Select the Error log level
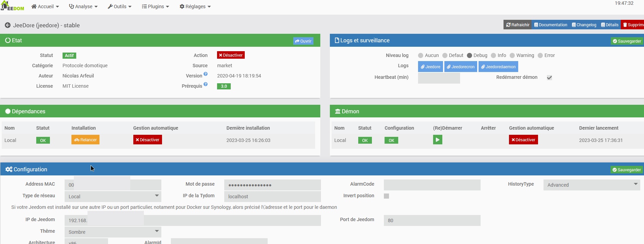The height and width of the screenshot is (244, 644). (540, 56)
